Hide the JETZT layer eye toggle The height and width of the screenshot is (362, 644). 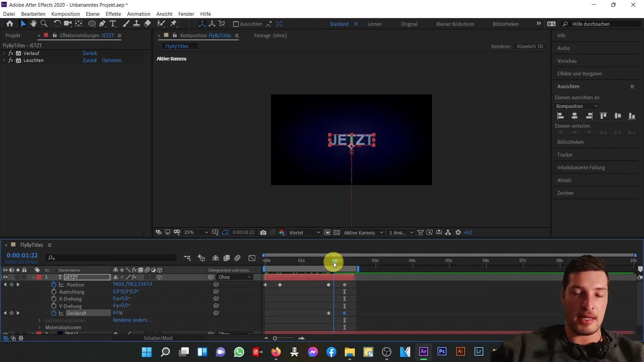[5, 277]
